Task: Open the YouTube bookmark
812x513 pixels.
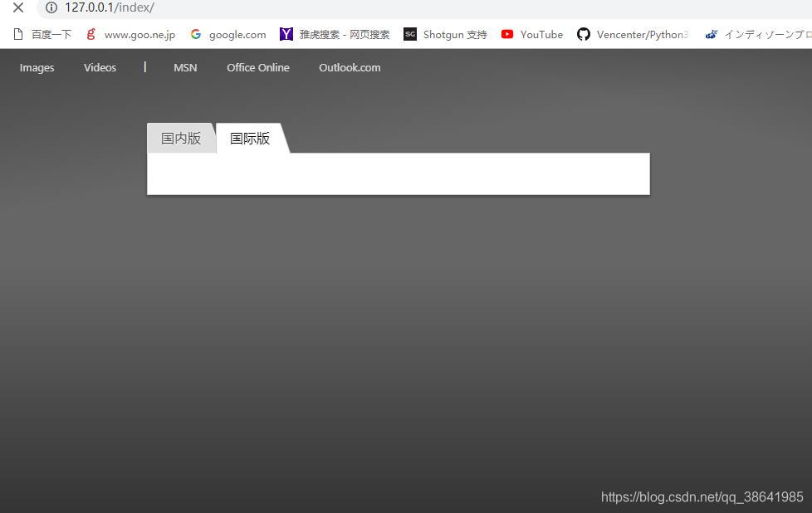Action: tap(532, 34)
